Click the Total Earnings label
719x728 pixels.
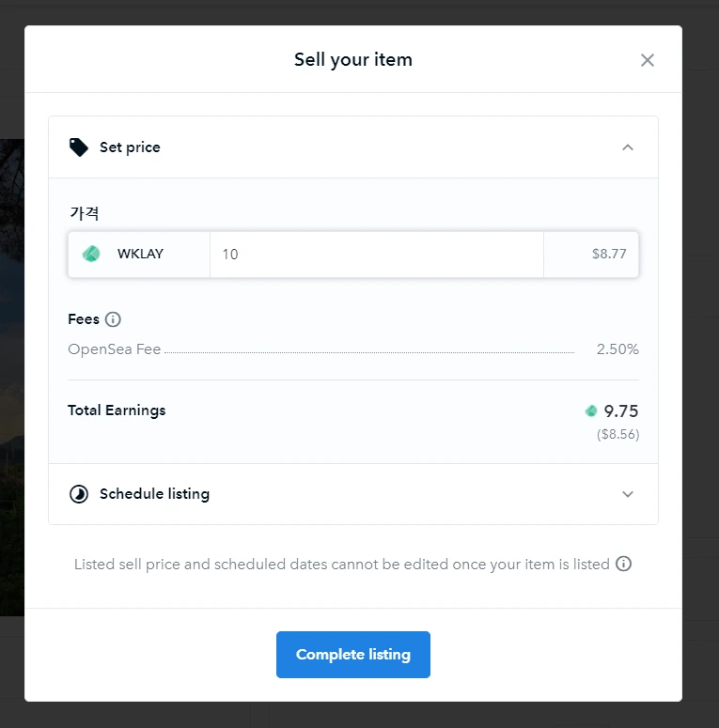pyautogui.click(x=117, y=410)
